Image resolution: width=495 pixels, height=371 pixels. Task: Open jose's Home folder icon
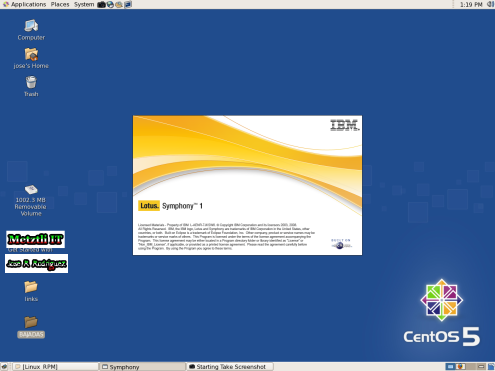coord(31,58)
